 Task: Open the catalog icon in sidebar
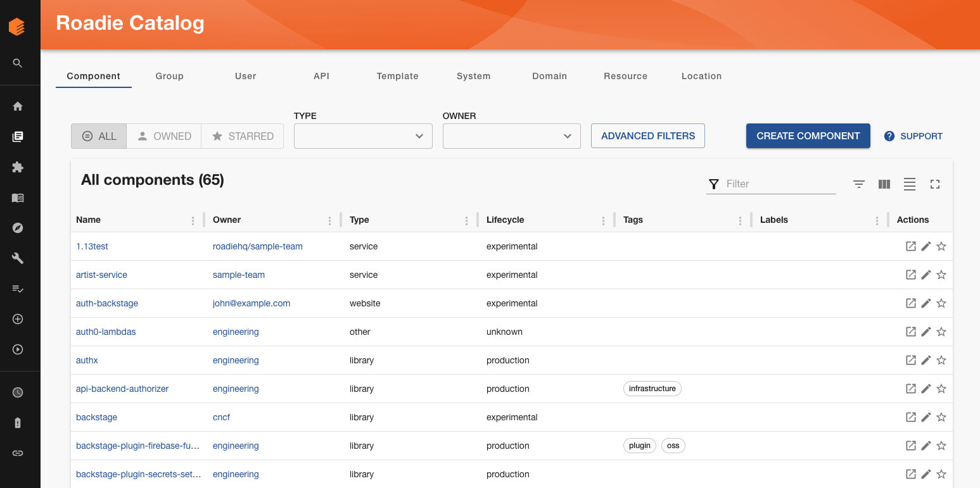pyautogui.click(x=18, y=137)
